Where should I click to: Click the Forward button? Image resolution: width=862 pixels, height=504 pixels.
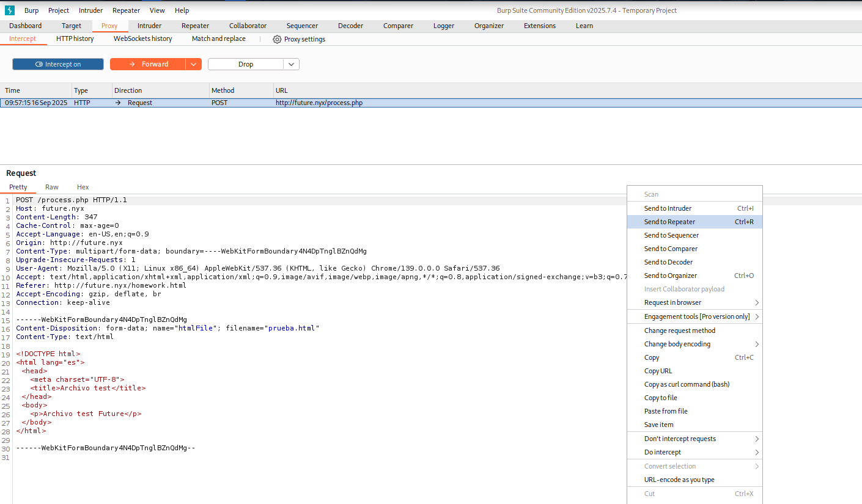point(148,64)
